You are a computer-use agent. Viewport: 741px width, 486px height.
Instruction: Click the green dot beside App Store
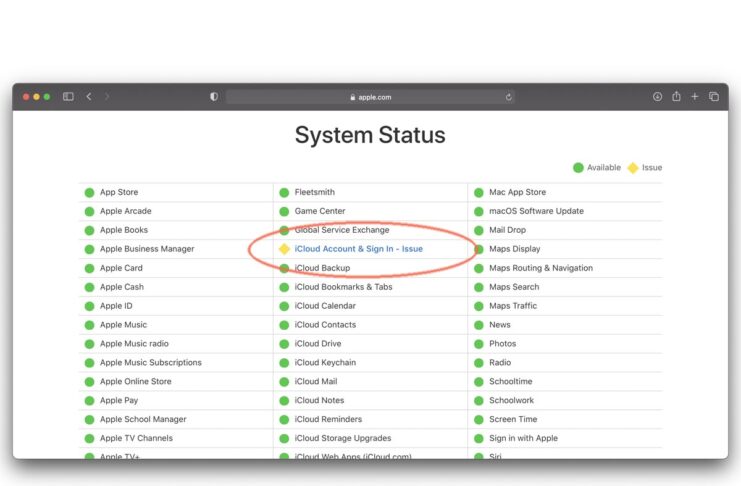point(89,192)
